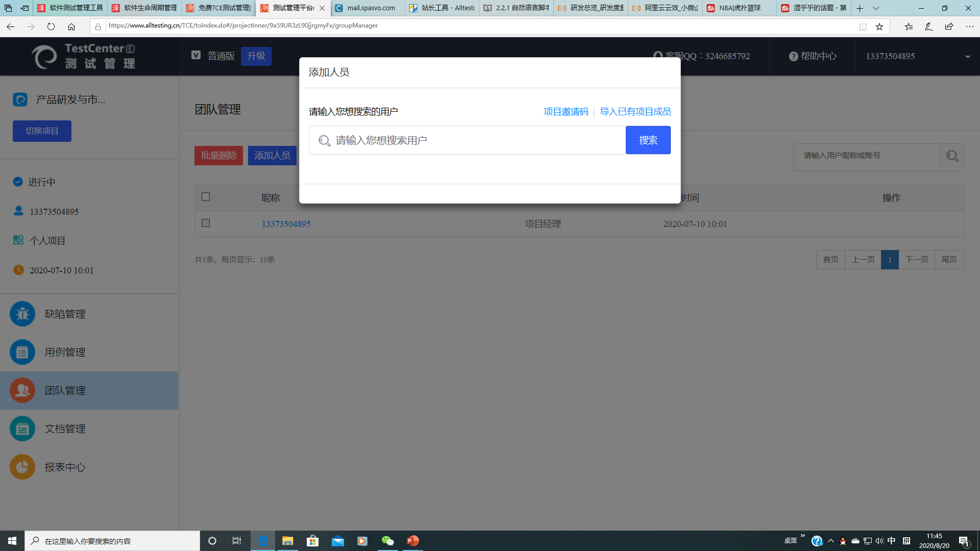Check the row checkbox for user 13373504895
The image size is (980, 551).
pyautogui.click(x=206, y=223)
